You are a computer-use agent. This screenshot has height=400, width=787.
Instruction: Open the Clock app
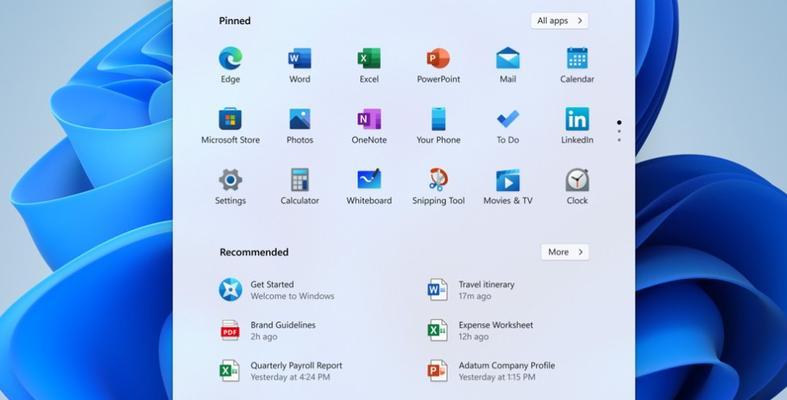click(577, 187)
